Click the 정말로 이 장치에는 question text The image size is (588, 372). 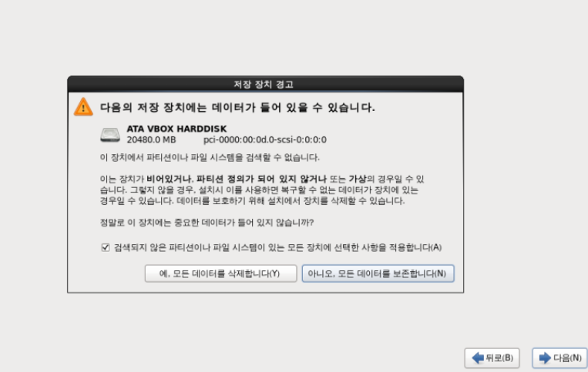207,223
